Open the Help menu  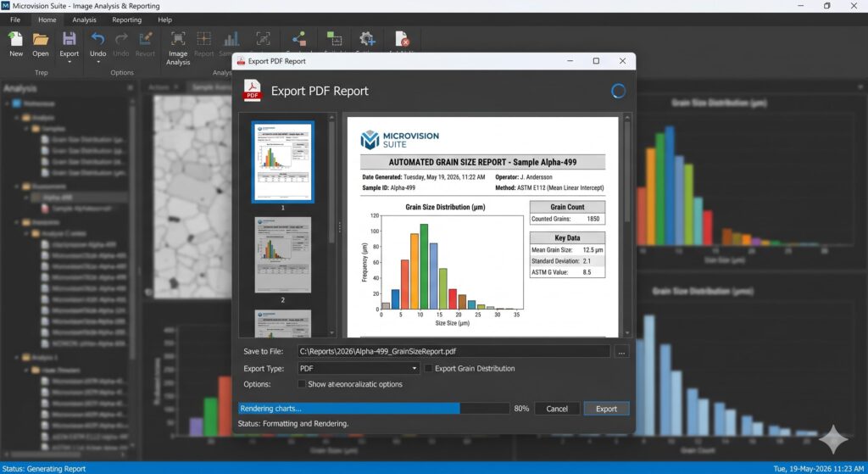pyautogui.click(x=165, y=20)
